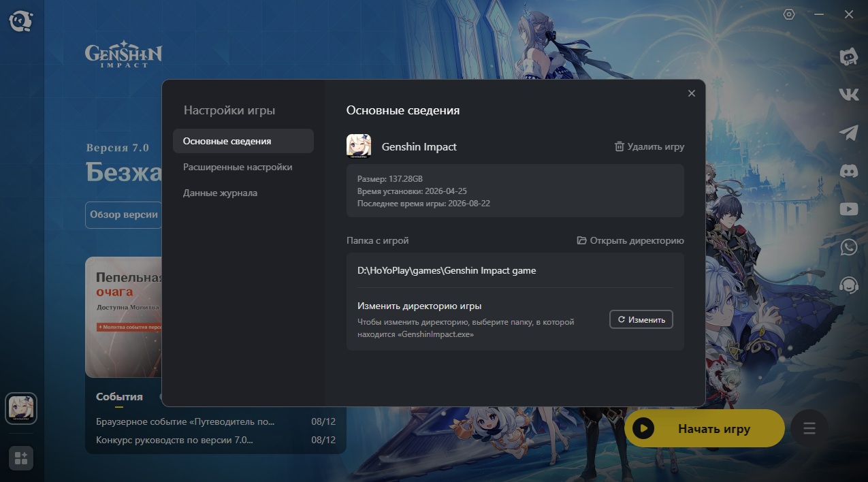This screenshot has width=868, height=482.
Task: Open game options hamburger menu button
Action: 809,428
